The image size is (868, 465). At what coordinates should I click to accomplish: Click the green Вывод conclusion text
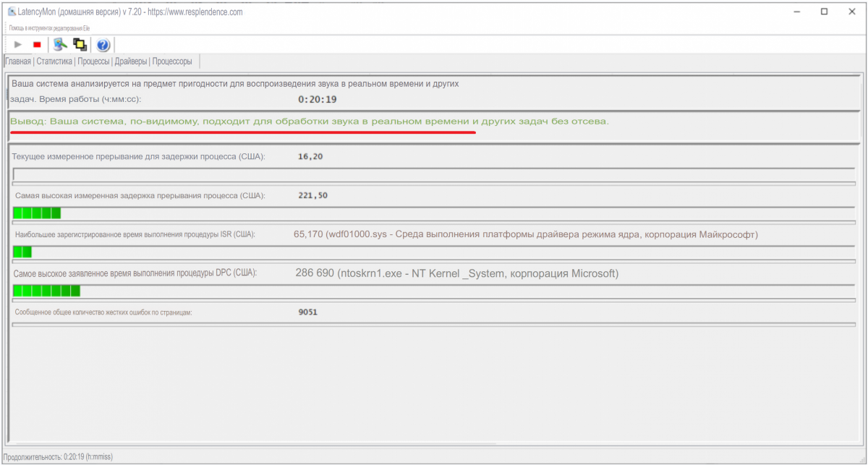tap(310, 121)
